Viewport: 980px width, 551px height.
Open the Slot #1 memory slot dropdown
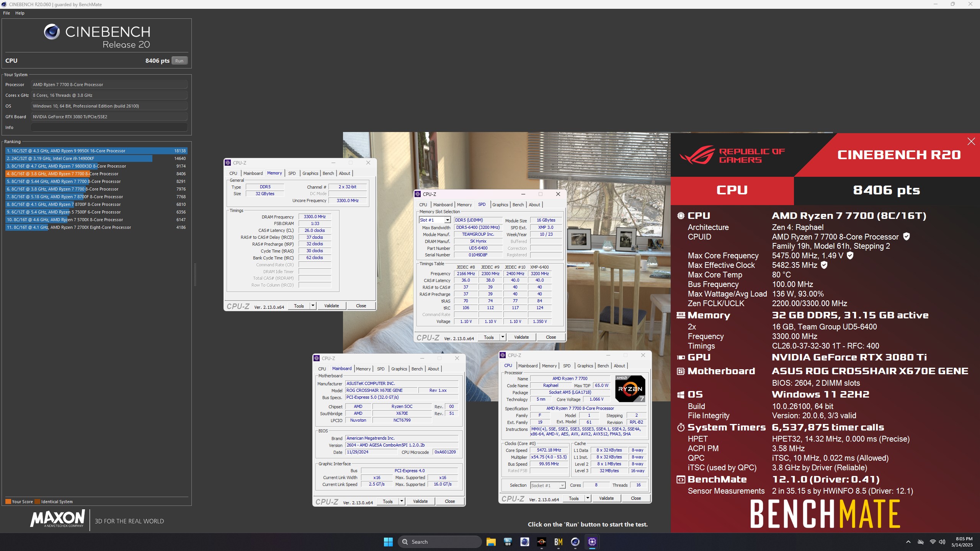click(x=447, y=220)
